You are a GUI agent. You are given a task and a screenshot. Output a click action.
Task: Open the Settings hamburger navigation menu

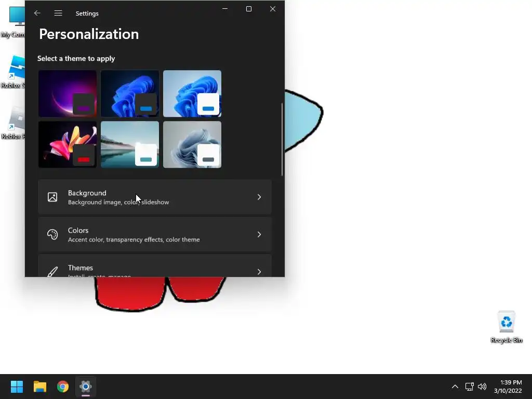point(58,13)
